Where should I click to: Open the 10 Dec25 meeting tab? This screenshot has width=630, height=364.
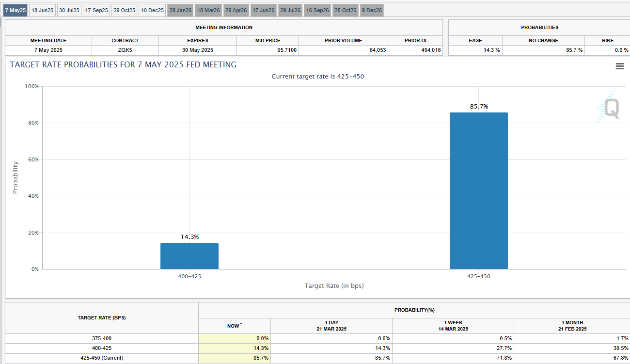click(152, 10)
